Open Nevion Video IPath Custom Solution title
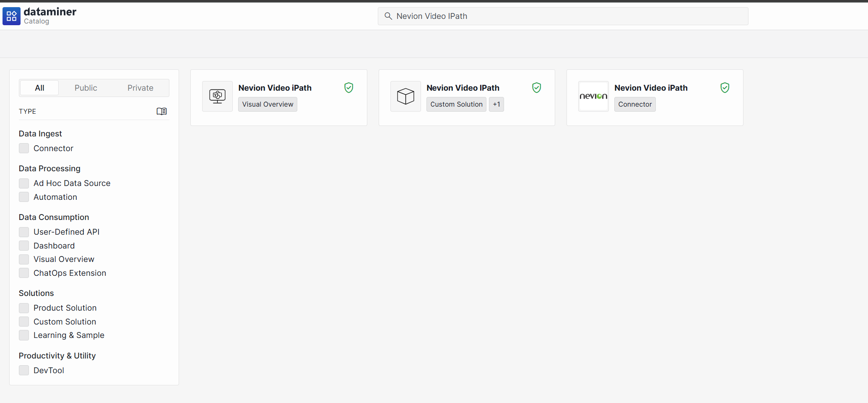 463,88
